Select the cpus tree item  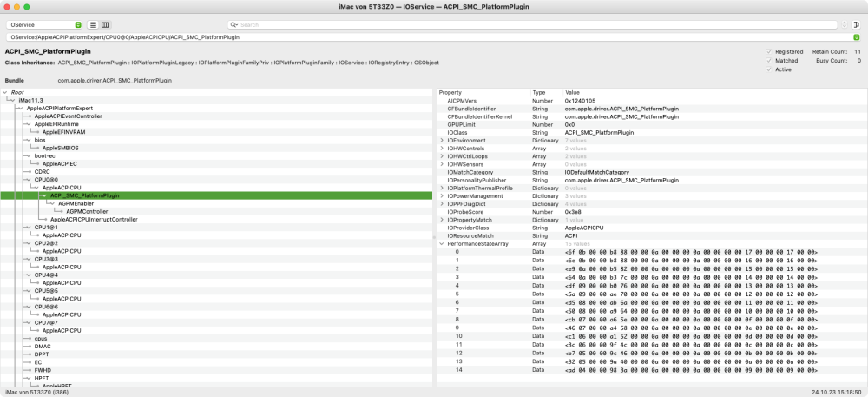click(x=41, y=338)
